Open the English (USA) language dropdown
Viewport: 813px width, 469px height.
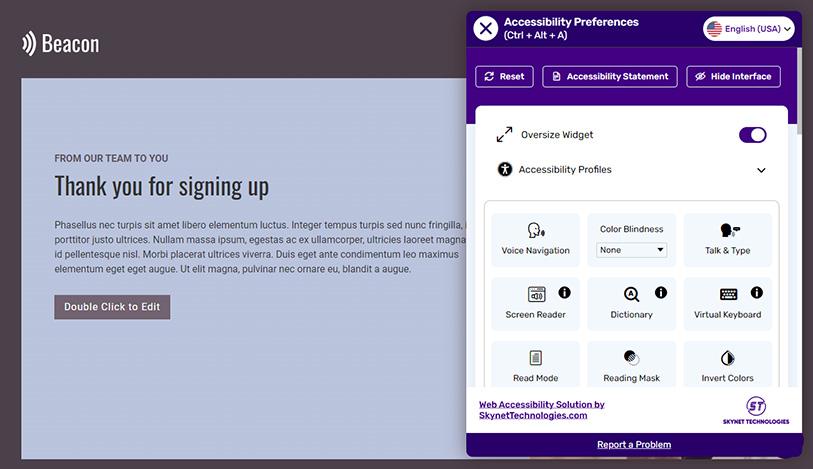pos(748,29)
